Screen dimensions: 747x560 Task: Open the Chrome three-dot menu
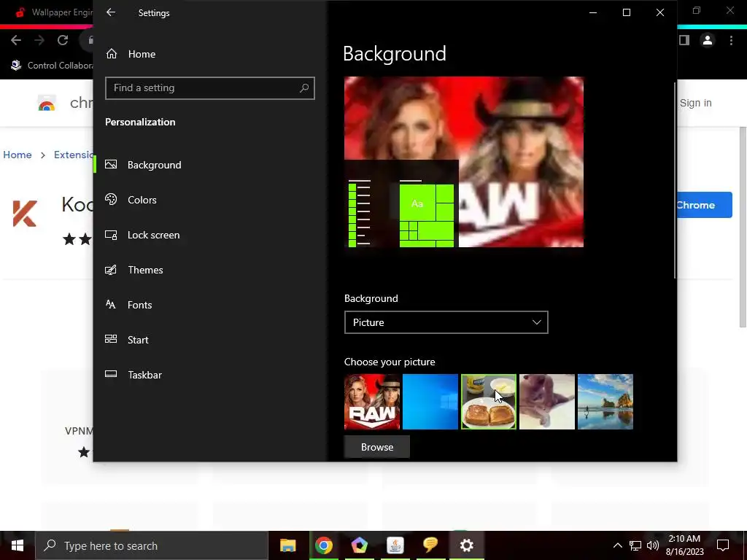point(731,41)
